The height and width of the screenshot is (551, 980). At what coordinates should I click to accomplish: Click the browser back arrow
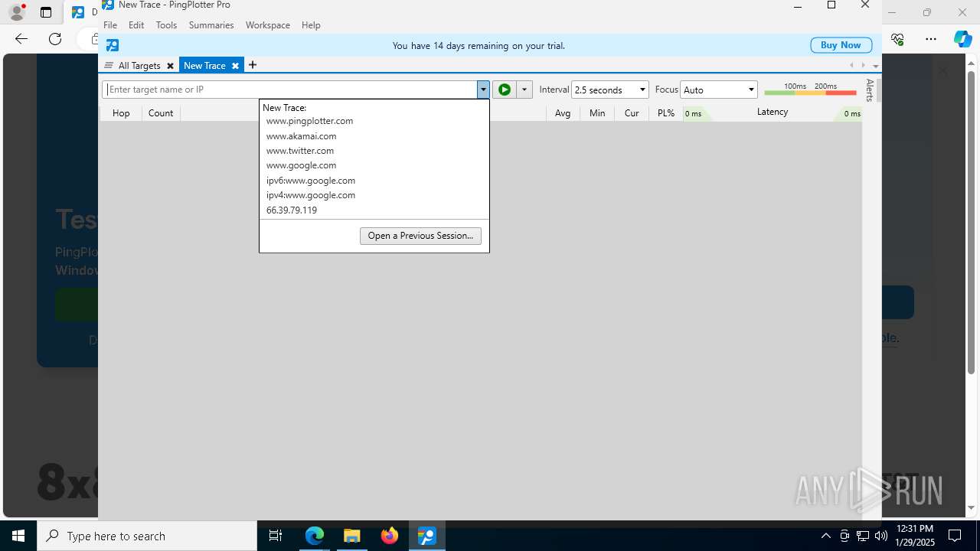coord(21,39)
